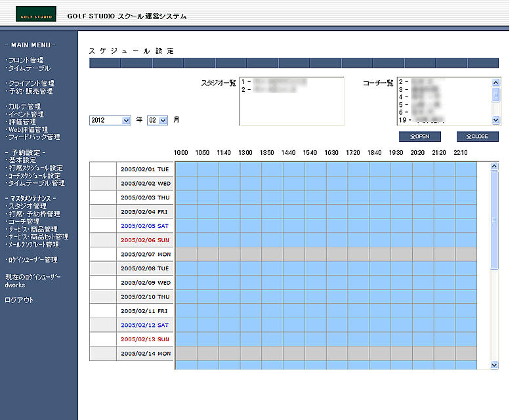Open ログインユーザー管理 link
This screenshot has width=525, height=420.
pos(32,260)
